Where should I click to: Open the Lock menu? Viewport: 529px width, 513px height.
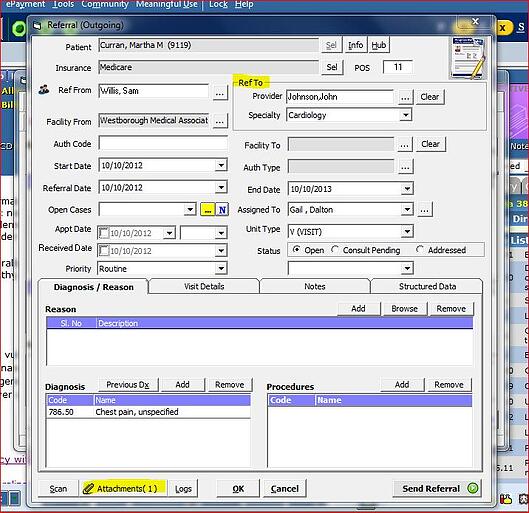click(x=218, y=4)
